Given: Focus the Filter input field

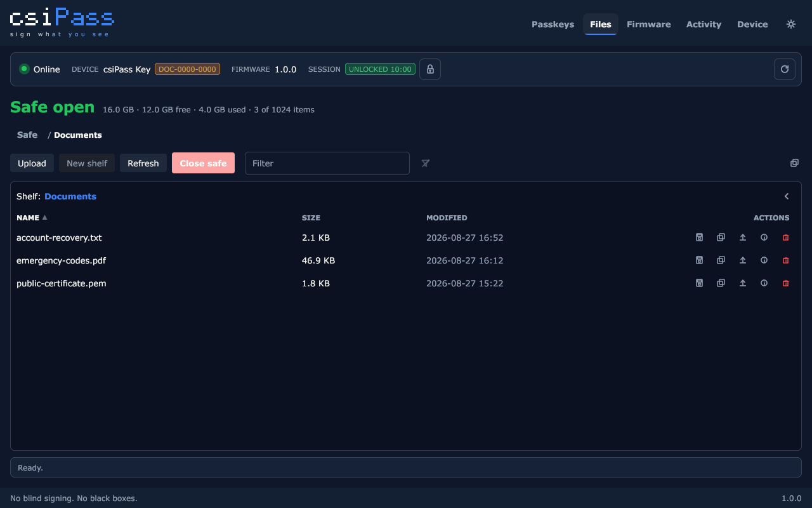Looking at the screenshot, I should coord(327,163).
